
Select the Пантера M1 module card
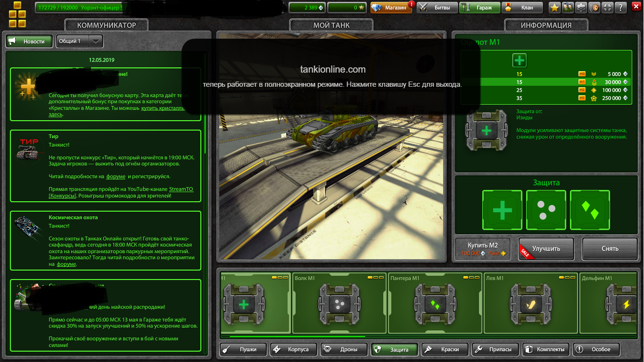[435, 304]
